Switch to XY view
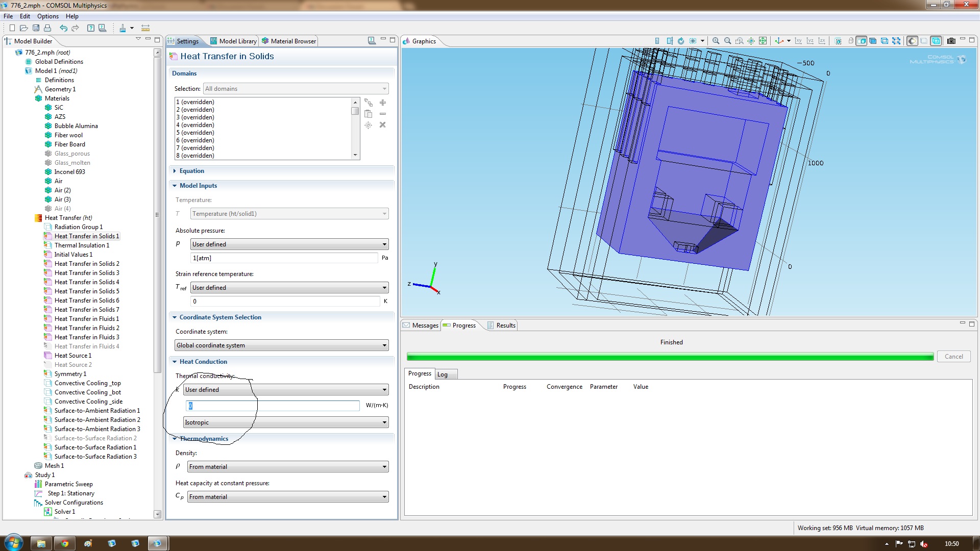 tap(798, 41)
